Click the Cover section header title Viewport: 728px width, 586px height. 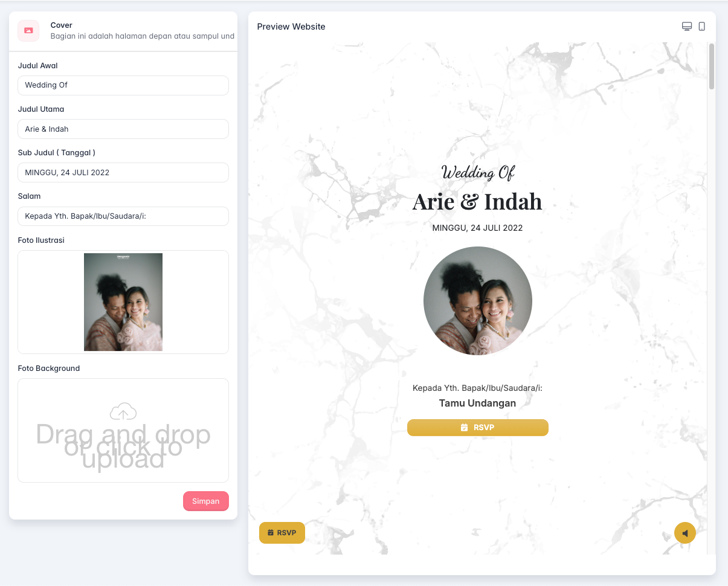click(x=62, y=25)
